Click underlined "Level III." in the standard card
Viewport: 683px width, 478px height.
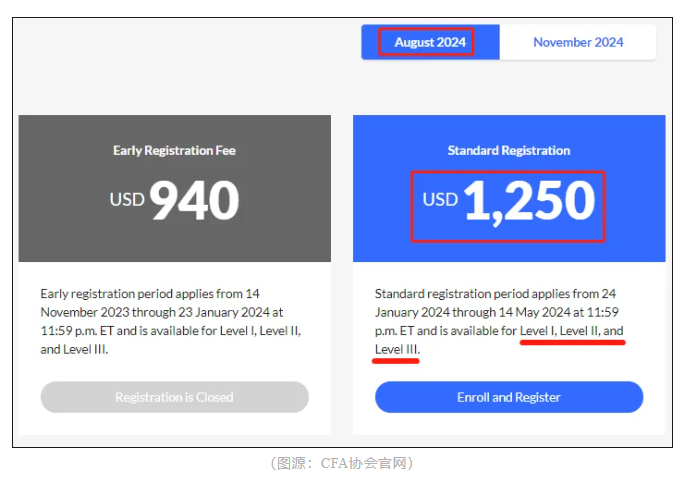[x=397, y=349]
